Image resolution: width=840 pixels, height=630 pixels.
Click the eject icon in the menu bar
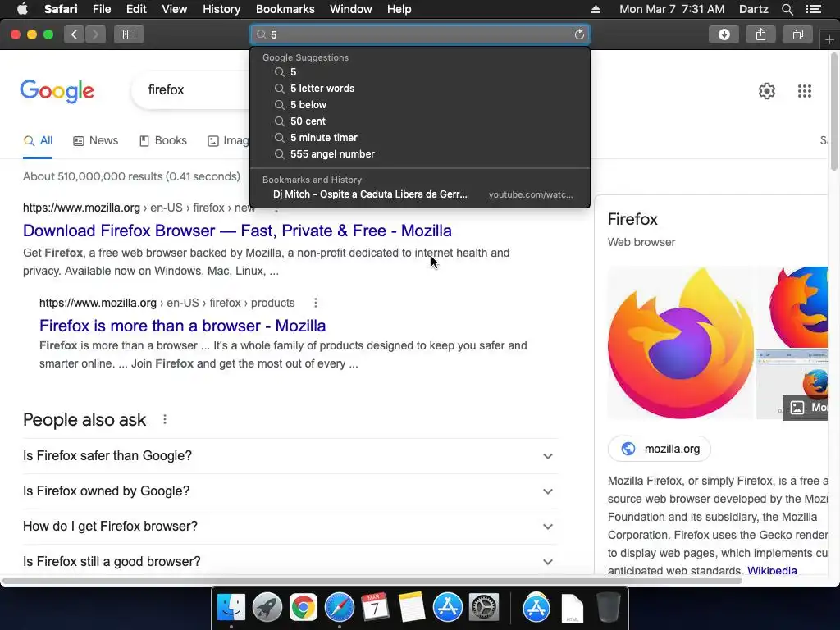pos(596,9)
